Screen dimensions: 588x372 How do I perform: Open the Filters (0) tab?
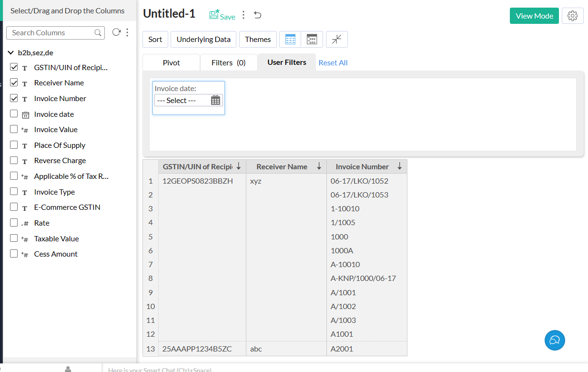[x=229, y=62]
